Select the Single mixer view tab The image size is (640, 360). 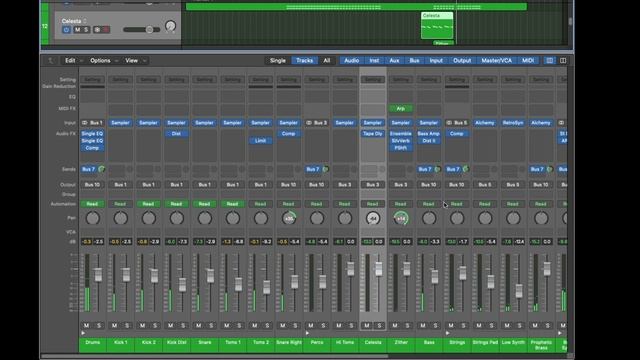tap(278, 60)
